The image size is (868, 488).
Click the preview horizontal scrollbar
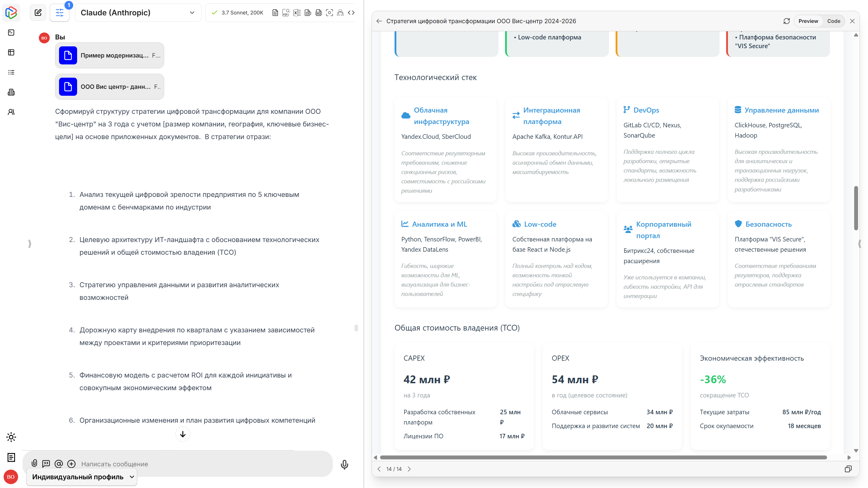[603, 457]
